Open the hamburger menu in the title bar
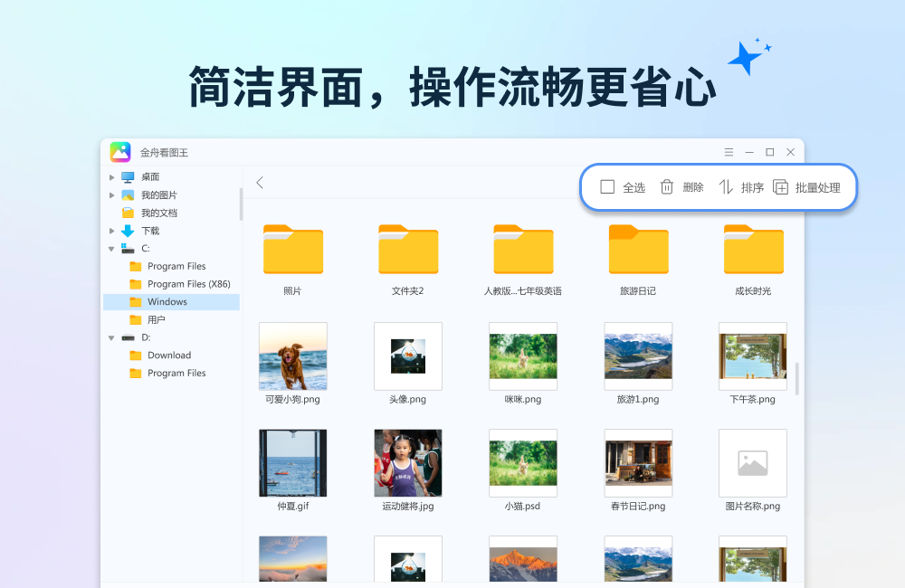 point(728,152)
